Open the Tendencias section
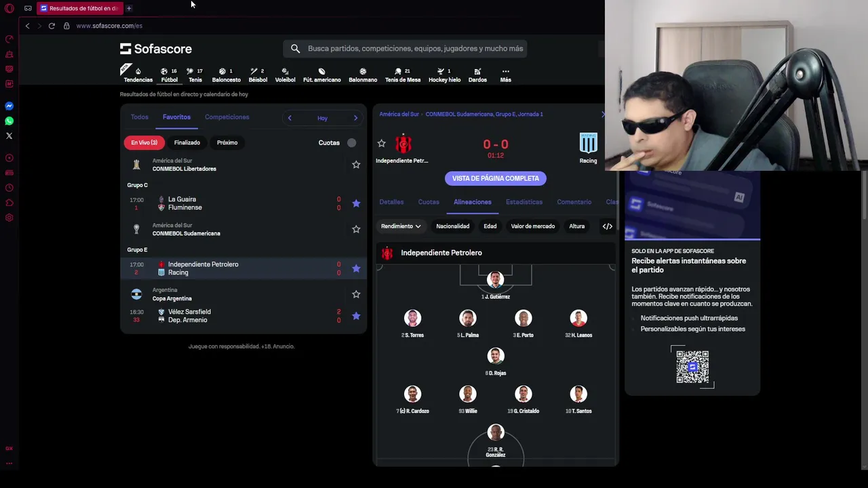868x488 pixels. pos(138,75)
